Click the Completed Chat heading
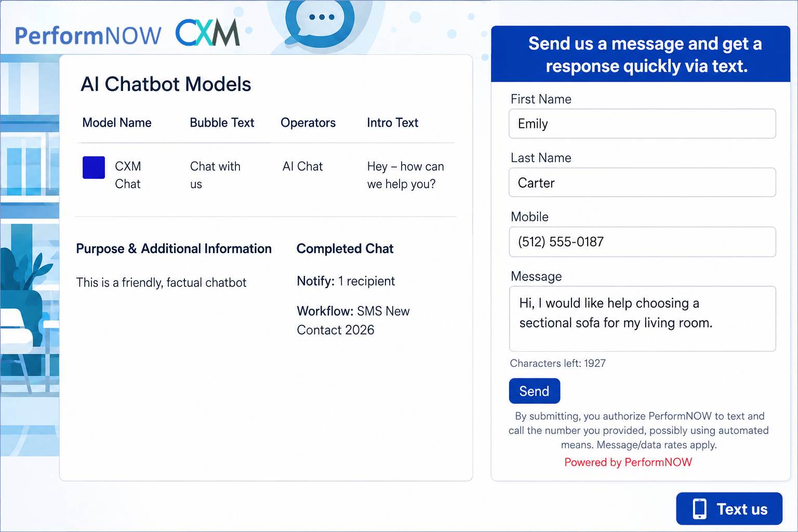The width and height of the screenshot is (798, 532). [x=345, y=249]
